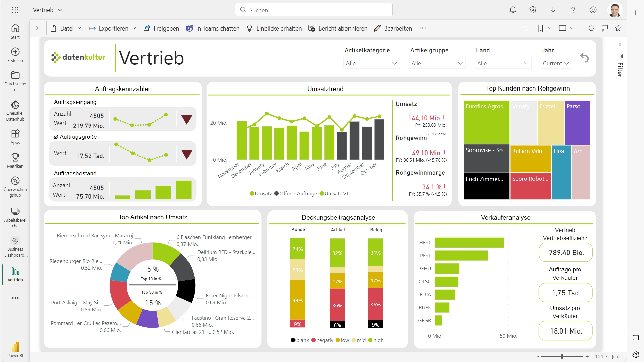Add this report to favorites
This screenshot has height=362, width=644.
(x=619, y=28)
